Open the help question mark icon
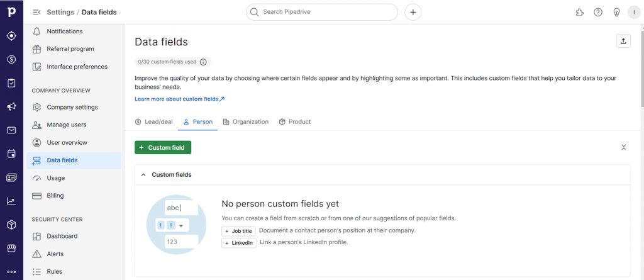This screenshot has width=644, height=280. tap(598, 12)
